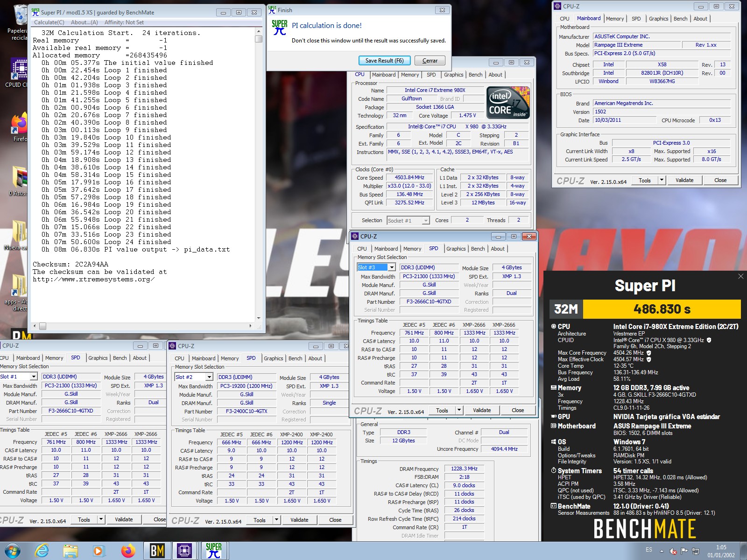Switch to CPU tab in Mainboard CPU-Z window
747x560 pixels.
(564, 19)
